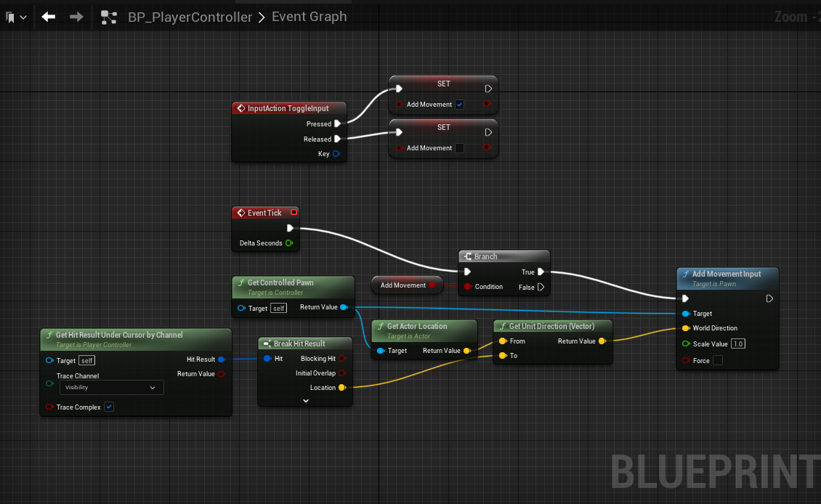Click the bookmarks icon in the toolbar
This screenshot has height=504, width=821.
[x=10, y=17]
